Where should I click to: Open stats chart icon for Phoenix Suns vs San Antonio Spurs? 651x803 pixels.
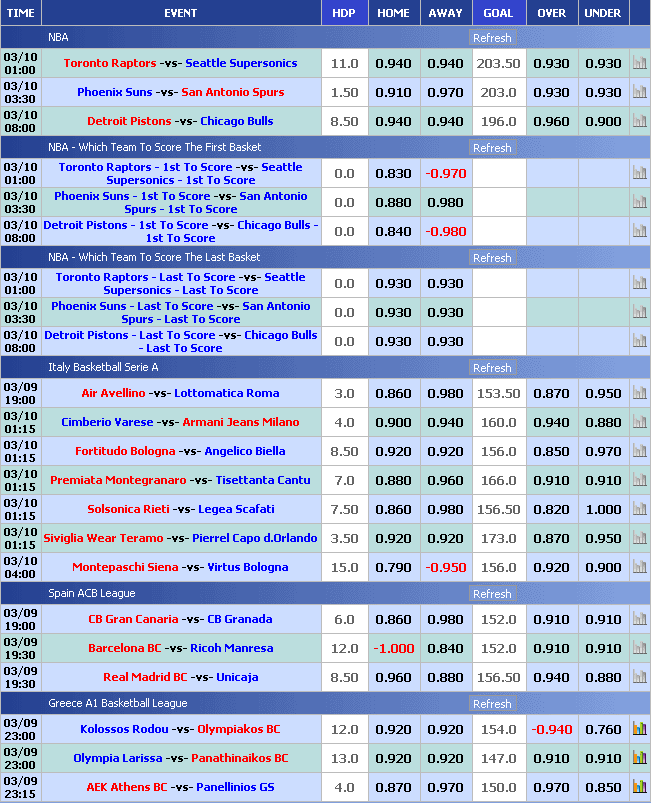pyautogui.click(x=639, y=92)
